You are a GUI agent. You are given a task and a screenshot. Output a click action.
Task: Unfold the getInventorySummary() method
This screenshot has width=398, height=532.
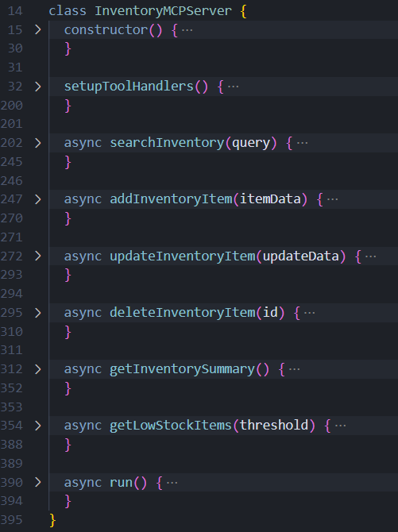click(x=38, y=368)
